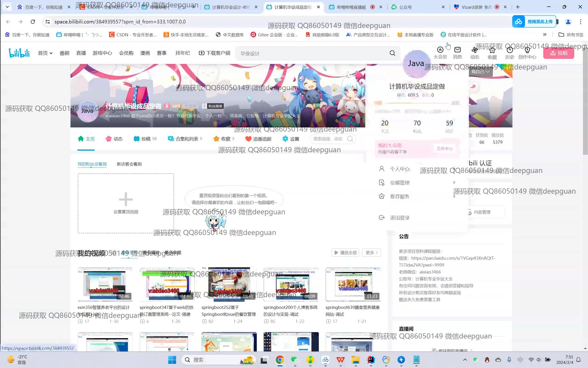
Task: Open 游戏中心 in the top nav
Action: tap(102, 53)
